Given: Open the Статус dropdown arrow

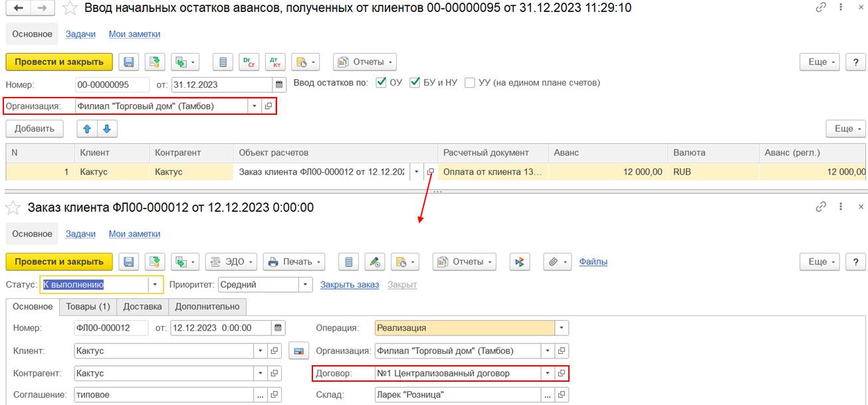Looking at the screenshot, I should click(155, 285).
